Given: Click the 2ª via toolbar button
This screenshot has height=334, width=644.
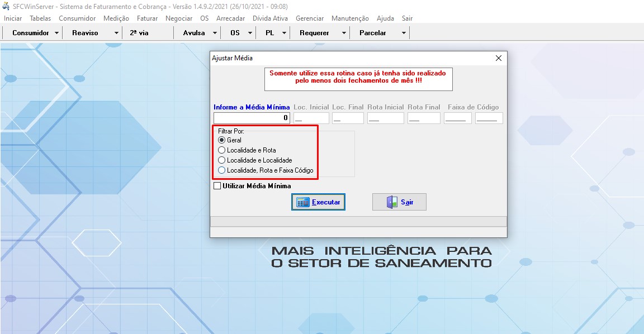Looking at the screenshot, I should tap(139, 33).
